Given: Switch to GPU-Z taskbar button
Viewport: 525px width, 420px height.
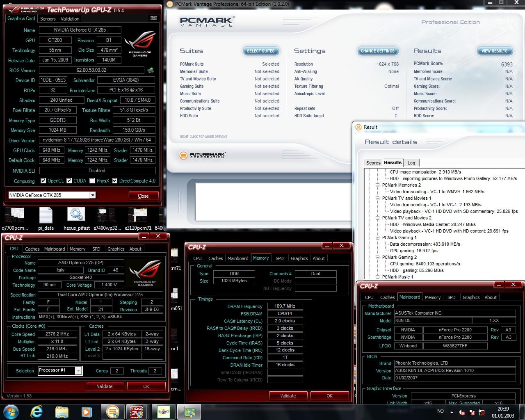Looking at the screenshot, I should [x=189, y=412].
